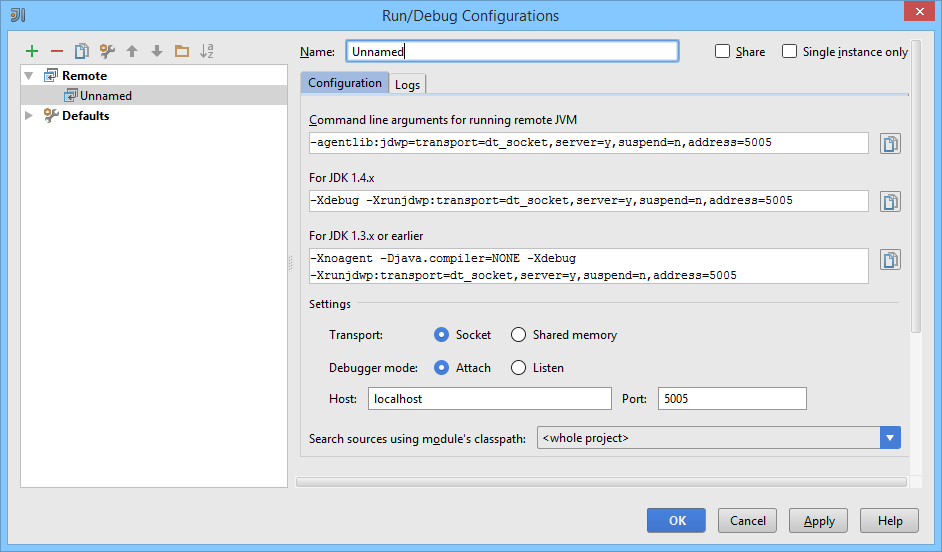This screenshot has width=942, height=552.
Task: Click the Cancel button
Action: point(747,521)
